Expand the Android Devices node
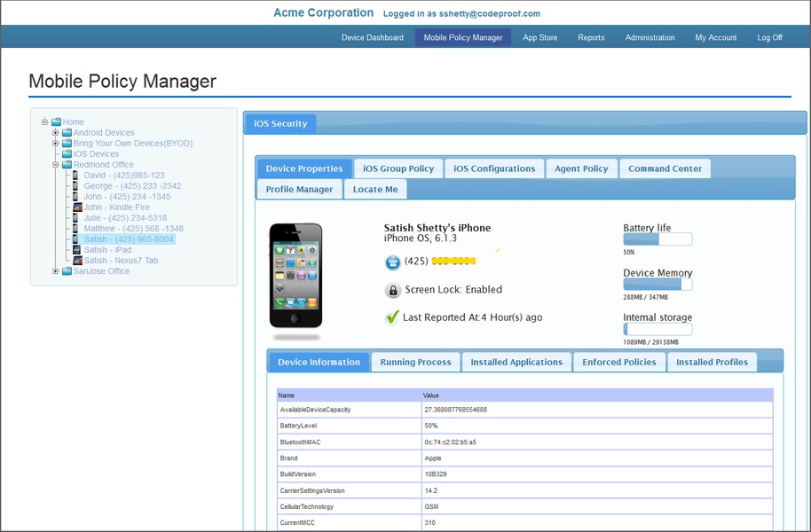Viewport: 811px width, 532px height. coord(55,133)
